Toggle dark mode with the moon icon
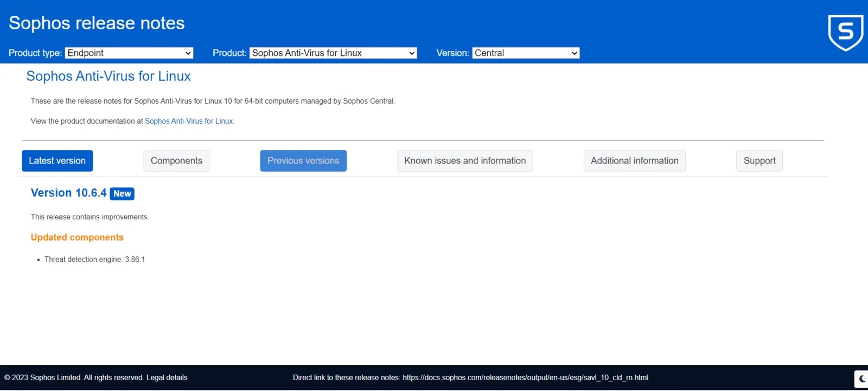Screen dimensions: 868x391 click(861, 379)
